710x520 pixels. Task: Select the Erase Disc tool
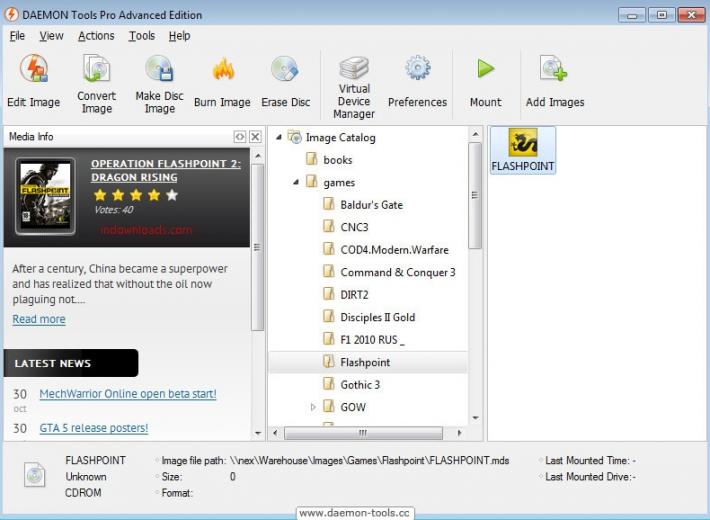click(x=285, y=81)
